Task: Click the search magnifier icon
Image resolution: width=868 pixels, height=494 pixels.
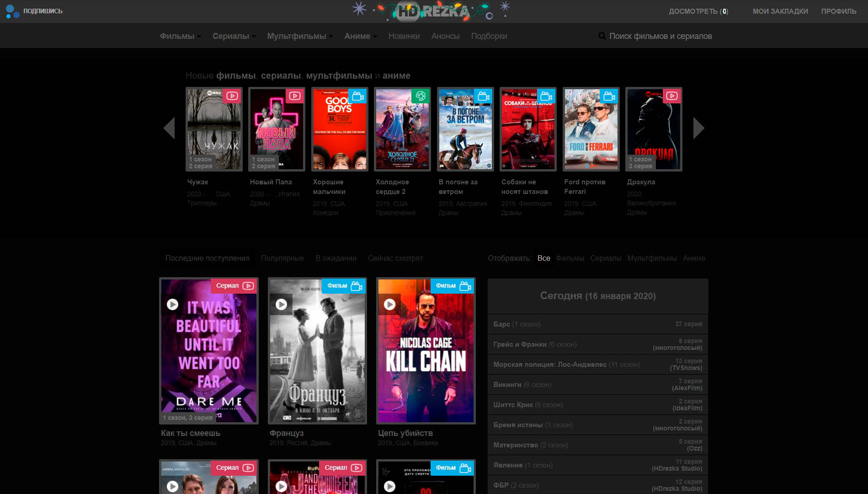Action: (602, 36)
